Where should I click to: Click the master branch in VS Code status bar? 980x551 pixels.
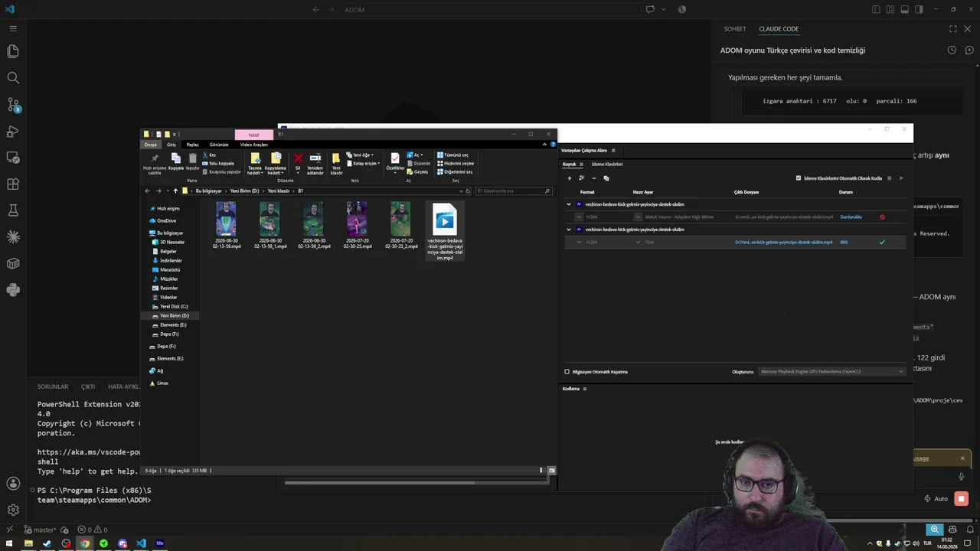40,530
